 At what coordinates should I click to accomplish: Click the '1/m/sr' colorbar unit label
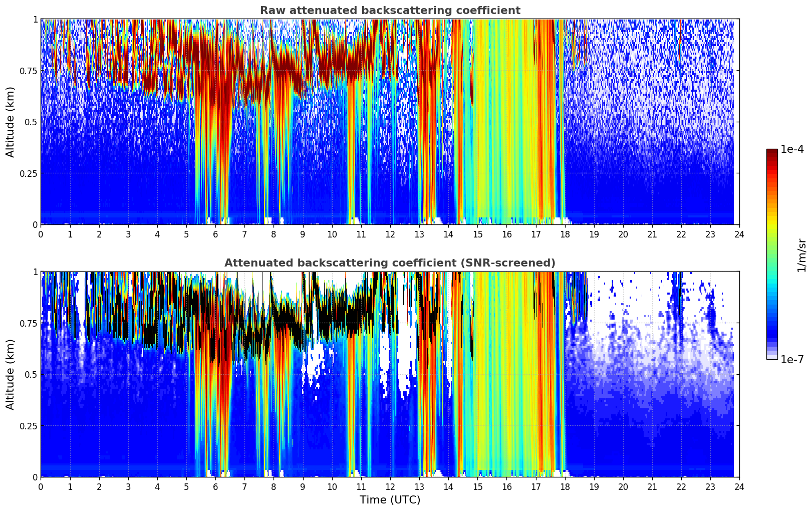[801, 255]
